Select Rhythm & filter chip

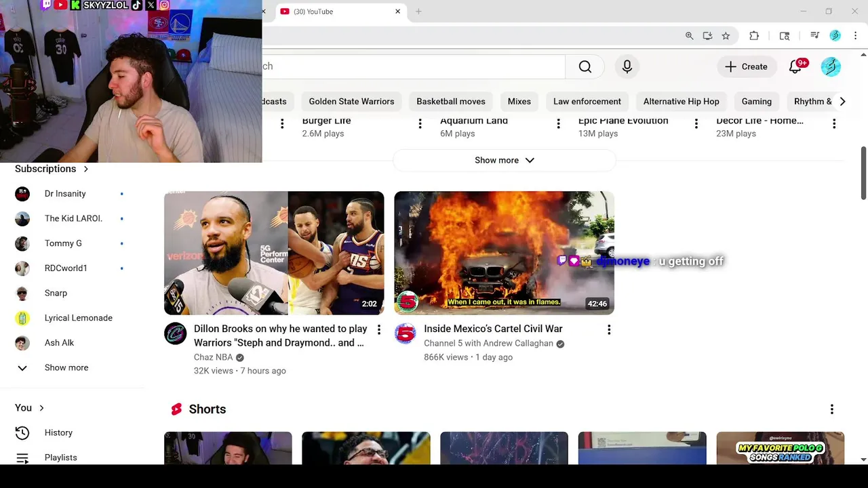point(812,102)
